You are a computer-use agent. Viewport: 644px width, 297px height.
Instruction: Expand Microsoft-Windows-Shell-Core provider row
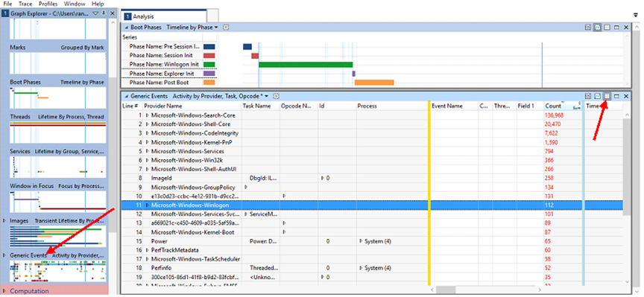click(x=148, y=124)
